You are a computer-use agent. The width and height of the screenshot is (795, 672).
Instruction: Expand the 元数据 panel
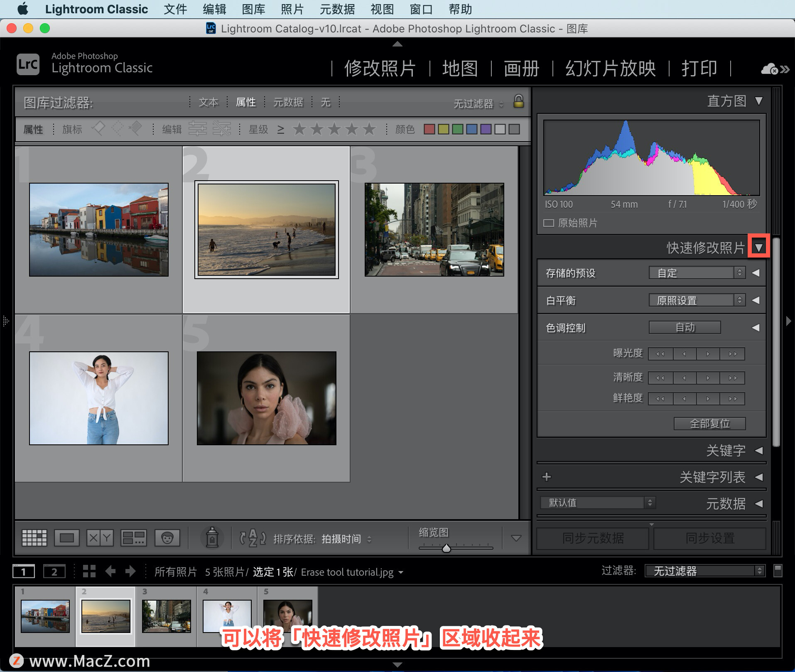tap(758, 503)
